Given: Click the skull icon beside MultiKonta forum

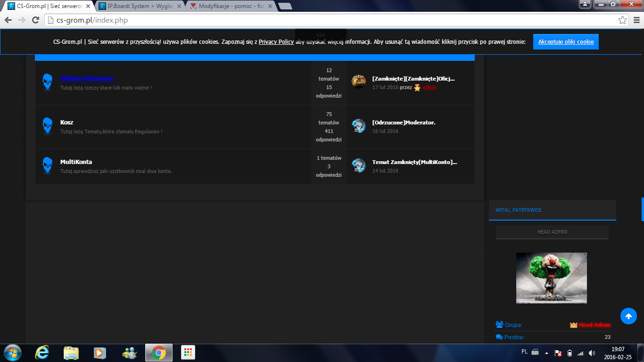Looking at the screenshot, I should pos(47,165).
